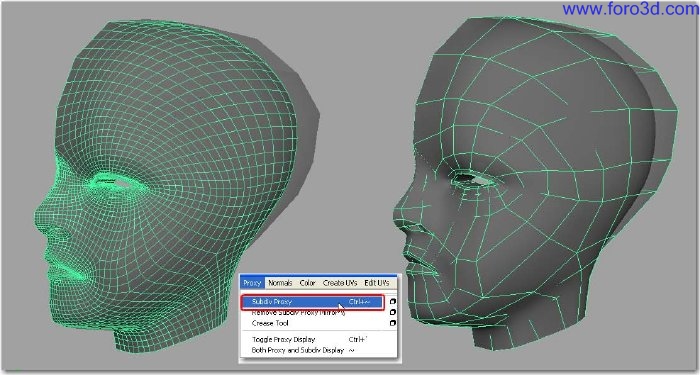Choose the Subdiv Proxy menu entry
700x375 pixels.
point(312,302)
